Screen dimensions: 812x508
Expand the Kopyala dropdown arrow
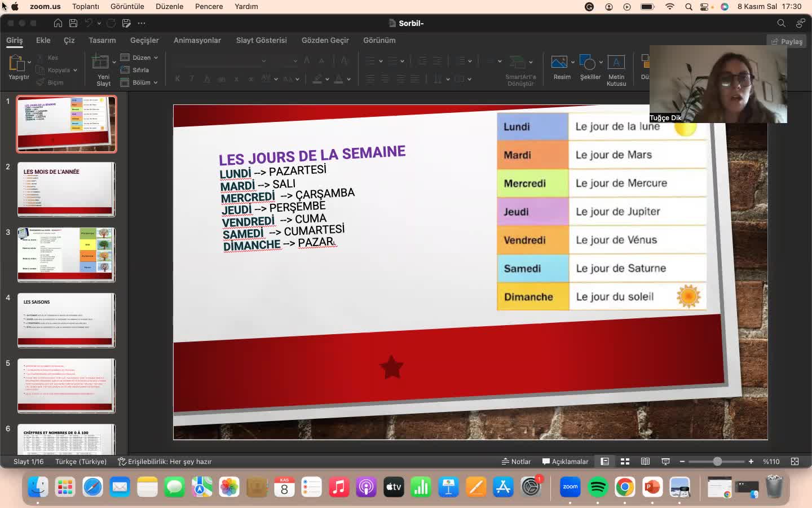pos(75,70)
